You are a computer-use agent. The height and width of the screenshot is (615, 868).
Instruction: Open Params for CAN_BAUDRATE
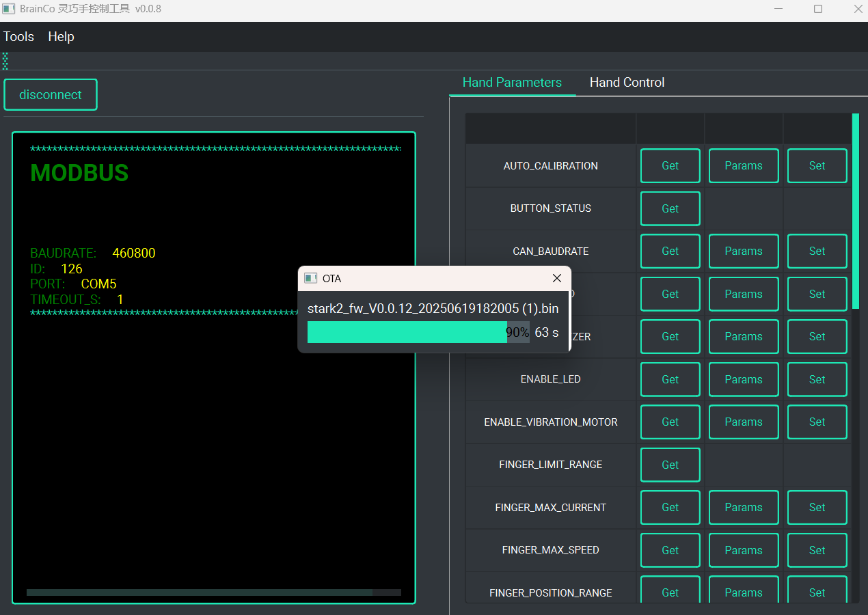pyautogui.click(x=743, y=251)
